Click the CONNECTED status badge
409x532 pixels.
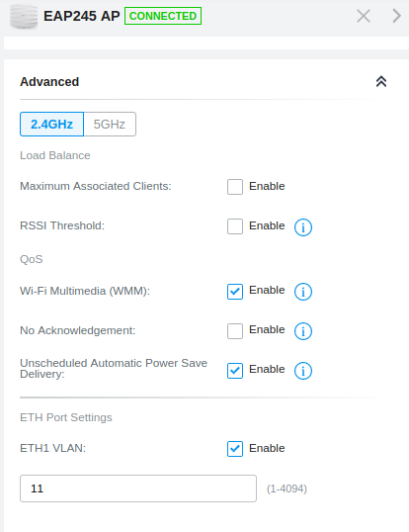click(163, 16)
